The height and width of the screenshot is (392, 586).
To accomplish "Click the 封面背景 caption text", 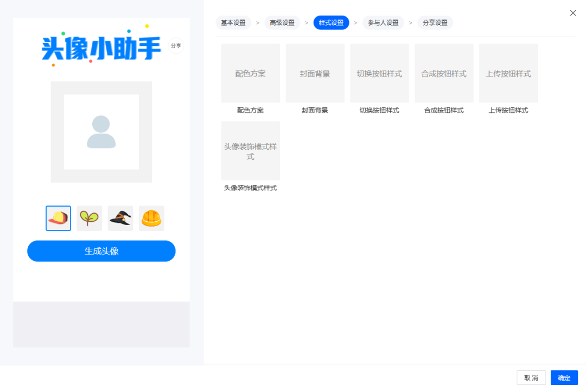I will [x=315, y=111].
